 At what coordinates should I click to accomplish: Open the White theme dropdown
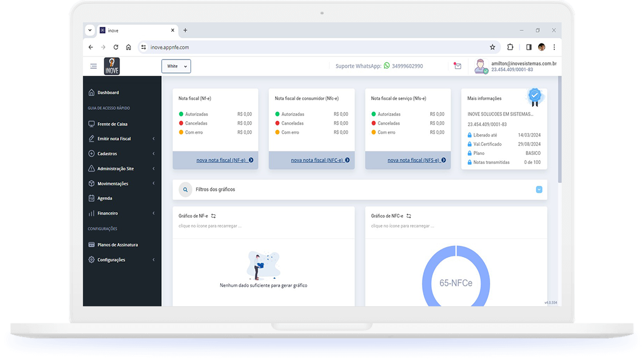point(176,66)
